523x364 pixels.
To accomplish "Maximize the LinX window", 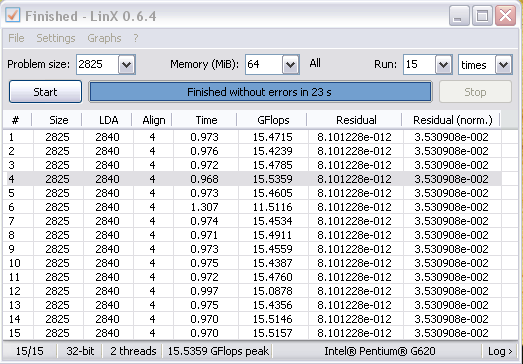I will (482, 16).
